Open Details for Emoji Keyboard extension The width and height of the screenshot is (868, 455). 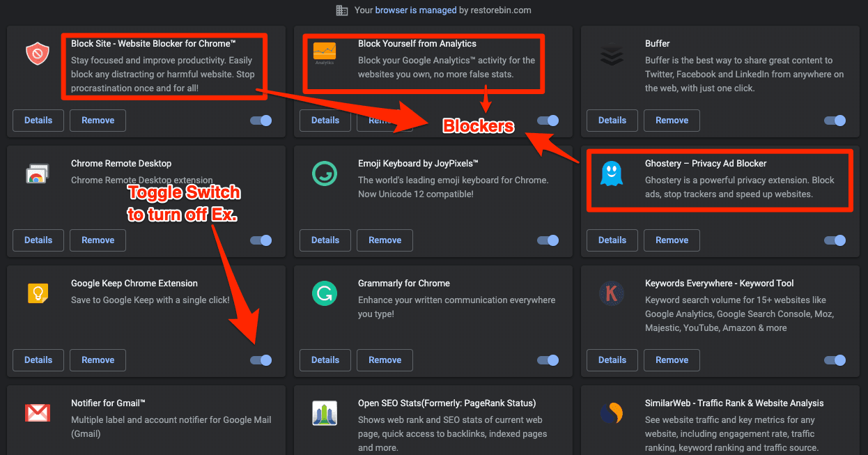tap(325, 240)
